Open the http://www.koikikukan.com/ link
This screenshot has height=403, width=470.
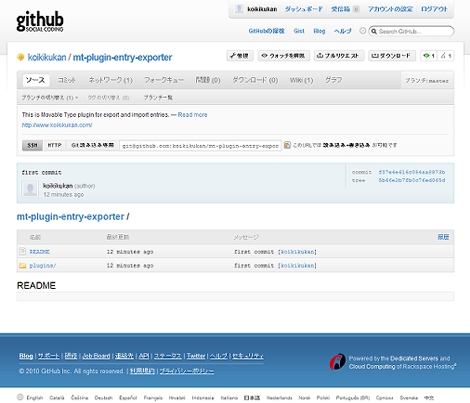57,125
